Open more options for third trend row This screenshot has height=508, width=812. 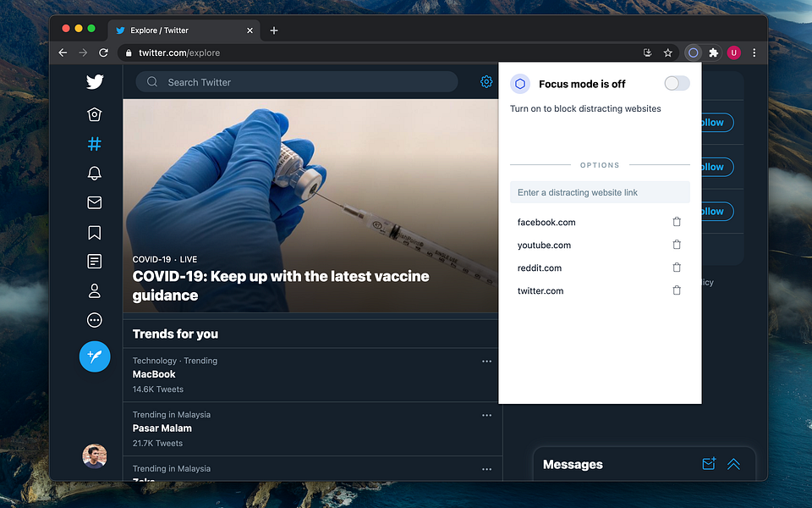[487, 469]
